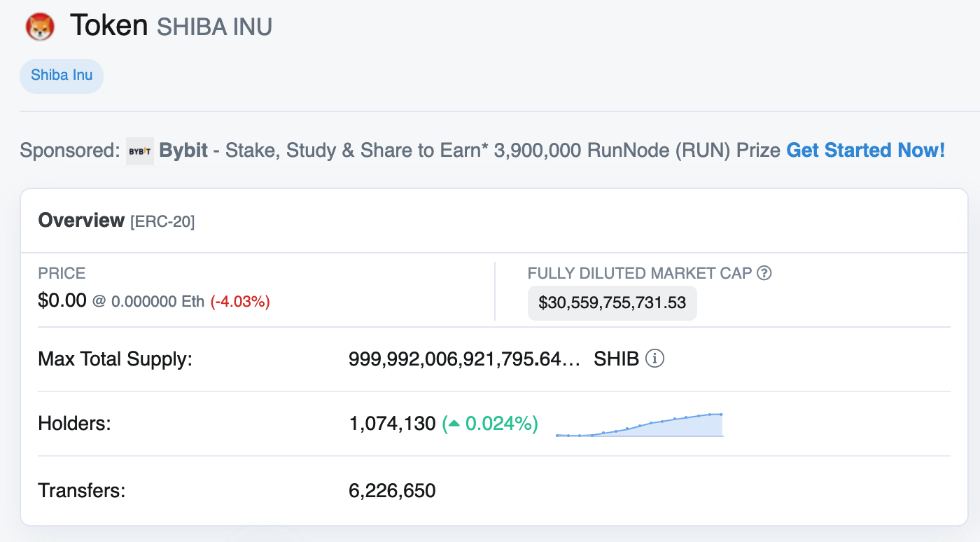Click the truncated Max Total Supply value

pyautogui.click(x=464, y=359)
